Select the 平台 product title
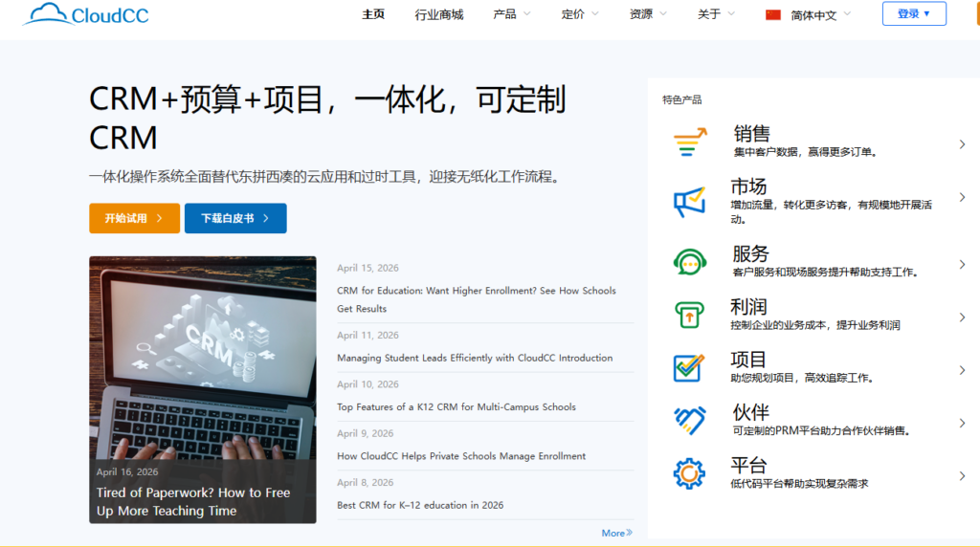This screenshot has width=980, height=547. (748, 465)
